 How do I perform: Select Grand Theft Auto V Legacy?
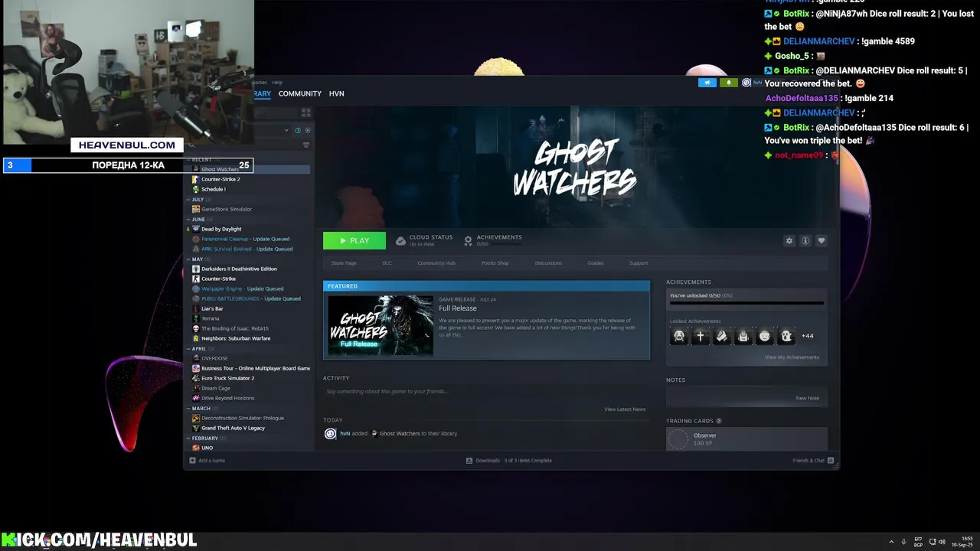tap(233, 428)
